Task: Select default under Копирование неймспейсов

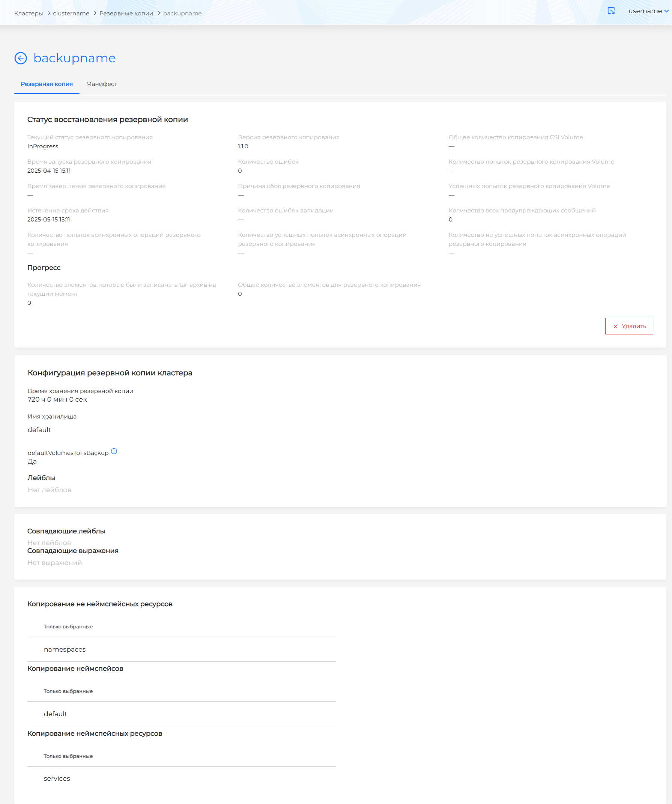Action: (56, 714)
